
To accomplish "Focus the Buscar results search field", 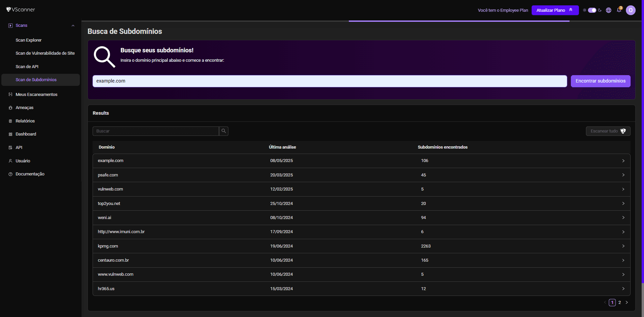I will point(156,131).
